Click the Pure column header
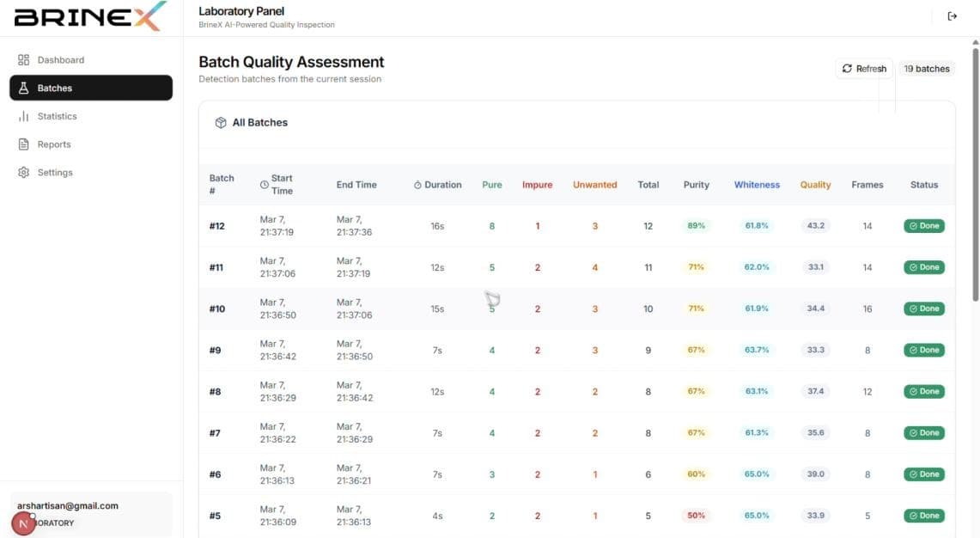The width and height of the screenshot is (980, 538). [492, 185]
